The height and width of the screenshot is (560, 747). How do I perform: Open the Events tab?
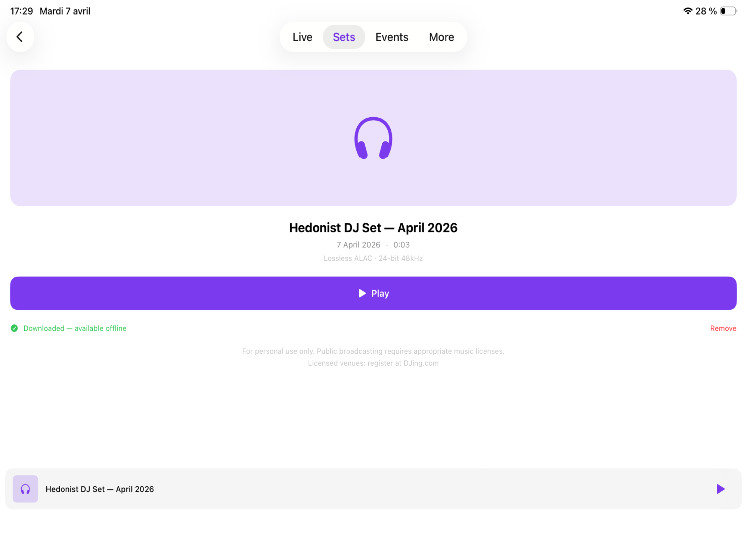click(x=392, y=37)
